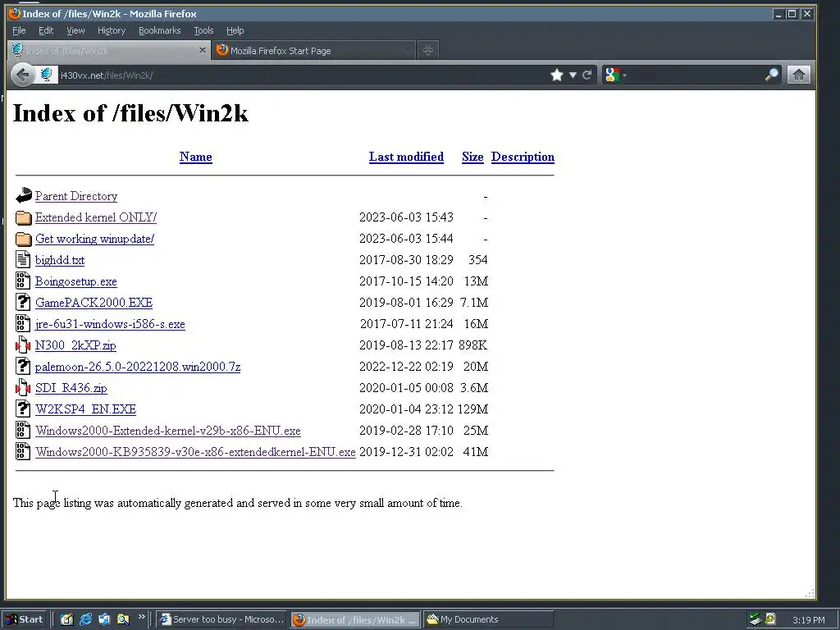This screenshot has width=840, height=630.
Task: Switch to My Documents taskbar window
Action: (489, 619)
